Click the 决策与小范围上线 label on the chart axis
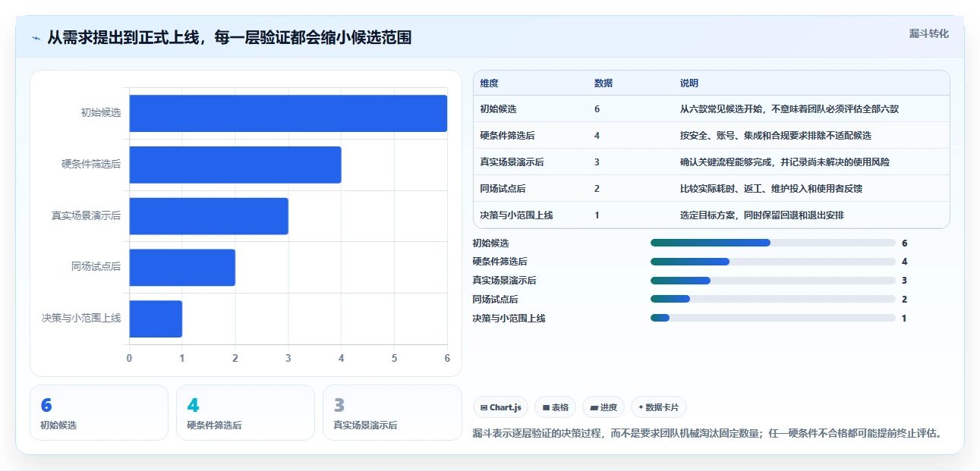 point(81,319)
